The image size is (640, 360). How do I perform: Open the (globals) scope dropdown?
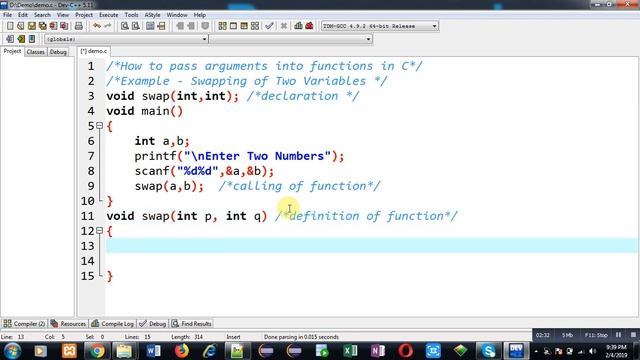click(x=126, y=39)
